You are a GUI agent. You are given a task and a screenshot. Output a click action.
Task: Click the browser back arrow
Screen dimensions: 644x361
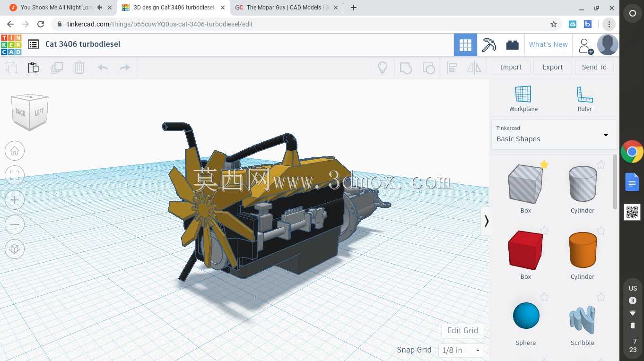10,24
